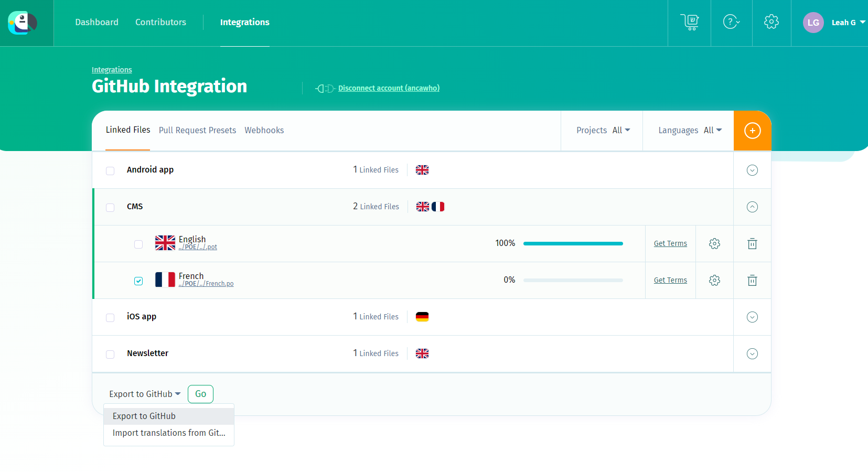Click the LG user avatar
Image resolution: width=868 pixels, height=472 pixels.
click(813, 23)
